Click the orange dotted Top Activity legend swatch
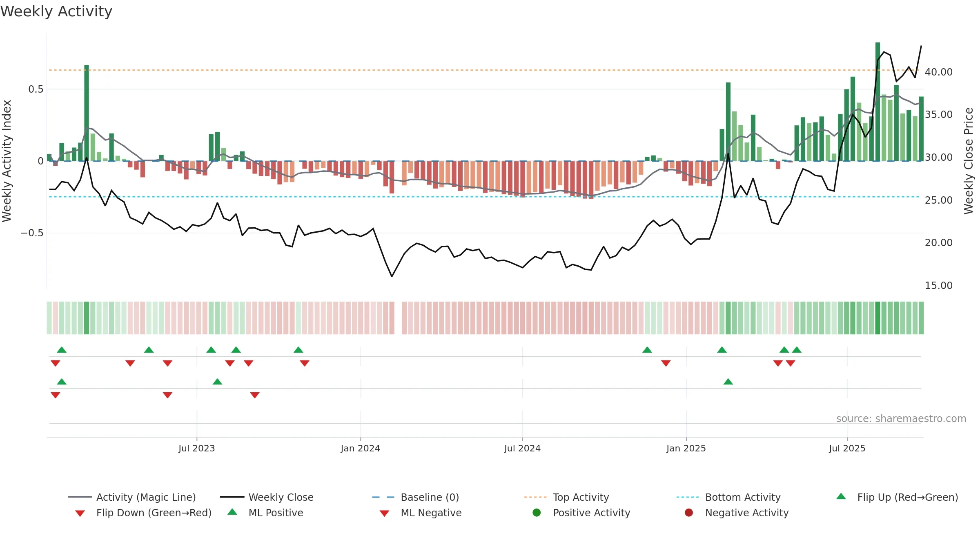Viewport: 980px width, 551px height. coord(535,497)
